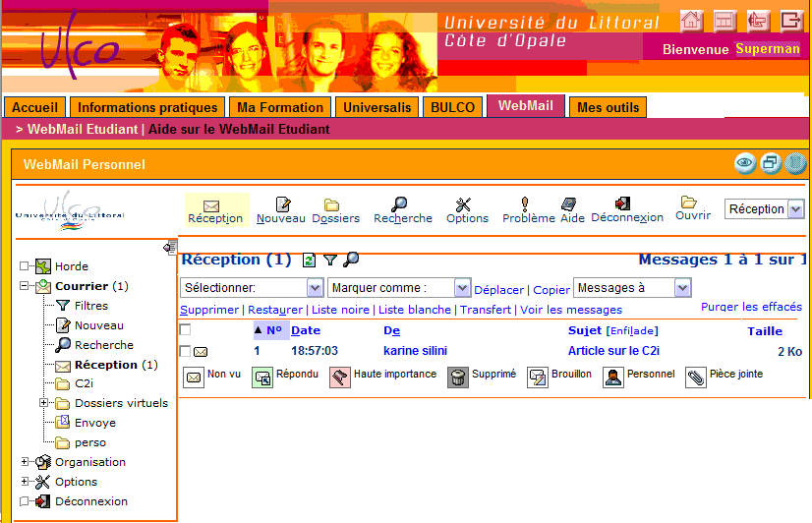Viewport: 812px width, 523px height.
Task: Click the Haute importance legend icon
Action: click(340, 378)
